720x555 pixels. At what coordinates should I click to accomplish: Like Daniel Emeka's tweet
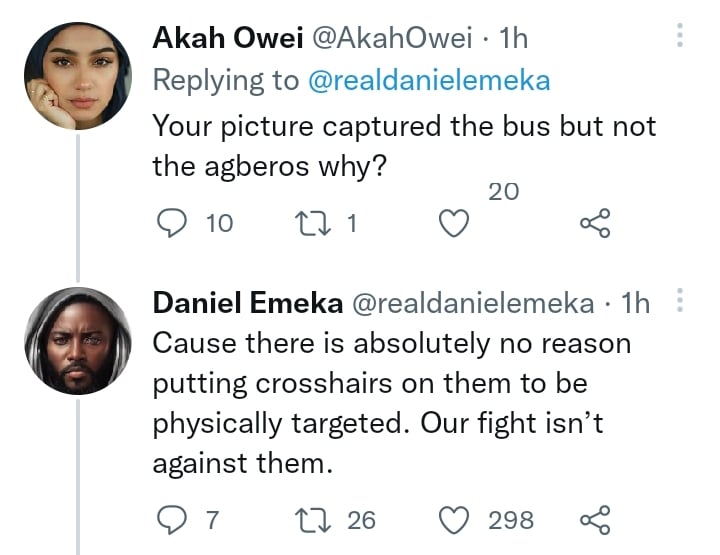pyautogui.click(x=455, y=520)
